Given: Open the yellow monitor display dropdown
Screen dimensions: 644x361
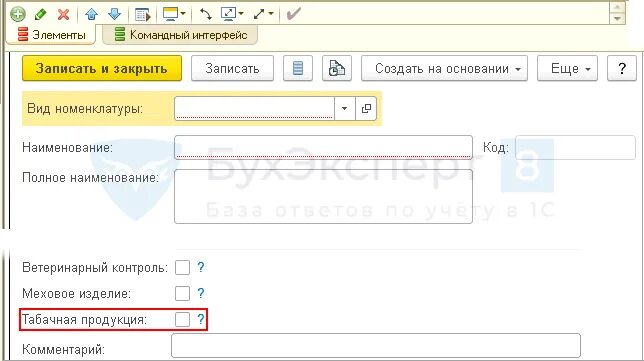Looking at the screenshot, I should (x=174, y=14).
